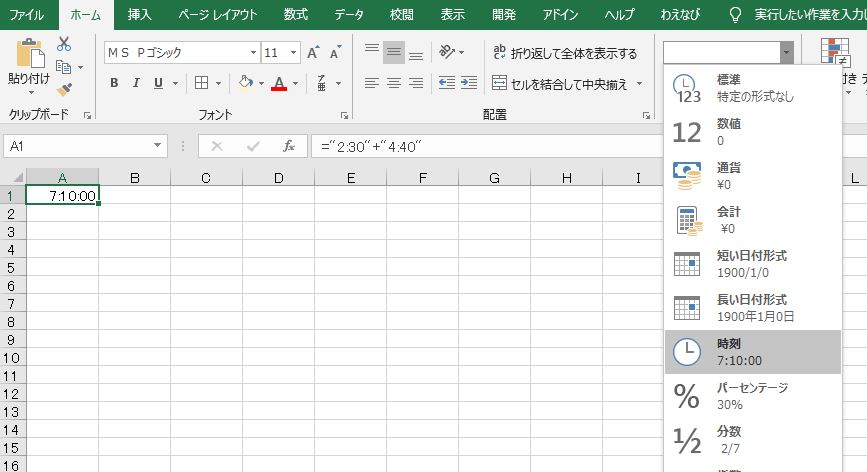Choose 長い日付形式 format
This screenshot has height=472, width=867.
click(753, 308)
